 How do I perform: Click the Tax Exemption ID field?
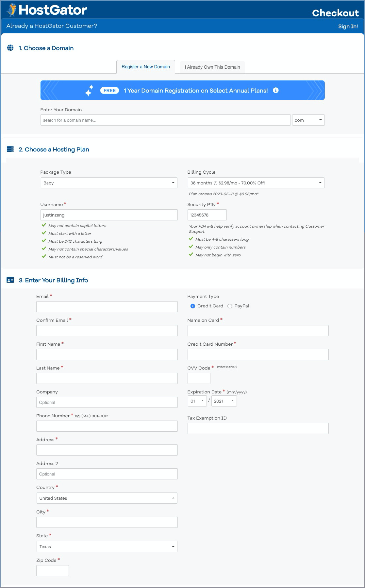tap(258, 428)
